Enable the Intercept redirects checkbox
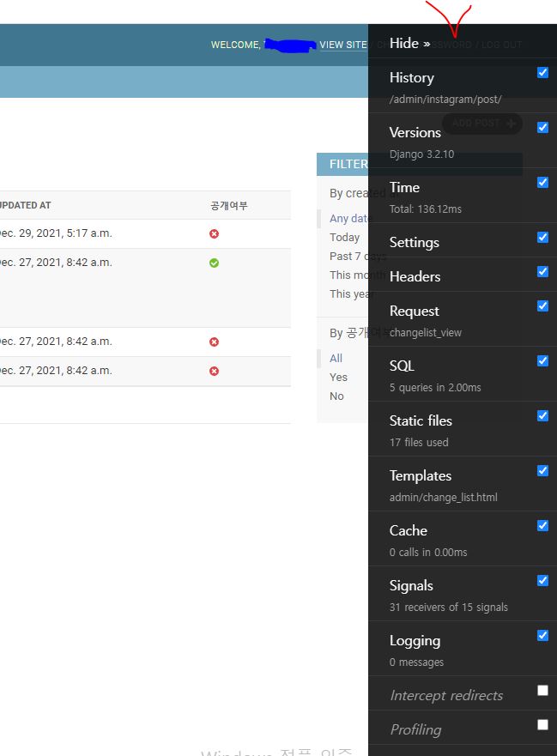 pyautogui.click(x=542, y=691)
